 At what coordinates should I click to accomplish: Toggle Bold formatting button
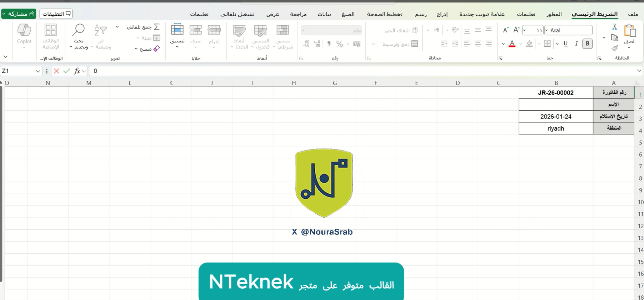(587, 44)
